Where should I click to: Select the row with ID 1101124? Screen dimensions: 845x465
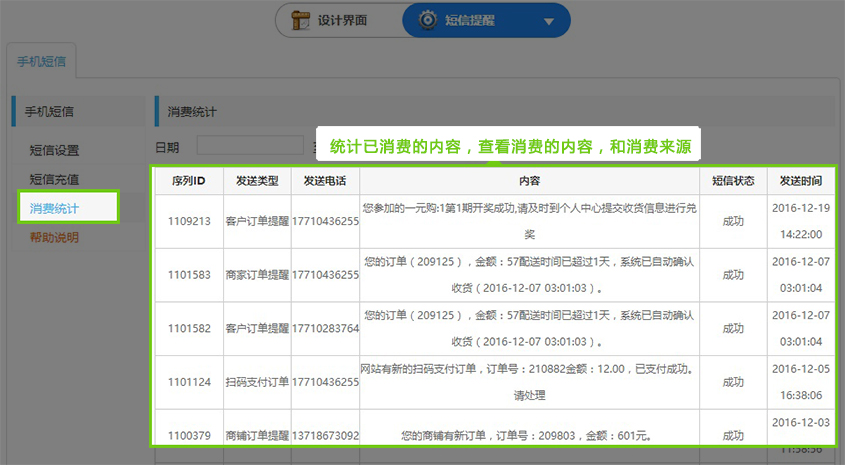pyautogui.click(x=188, y=382)
